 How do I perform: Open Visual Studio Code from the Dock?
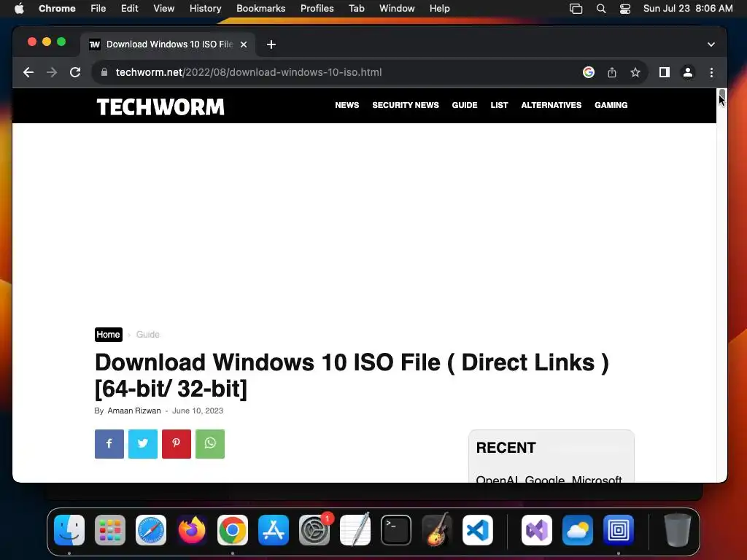478,530
